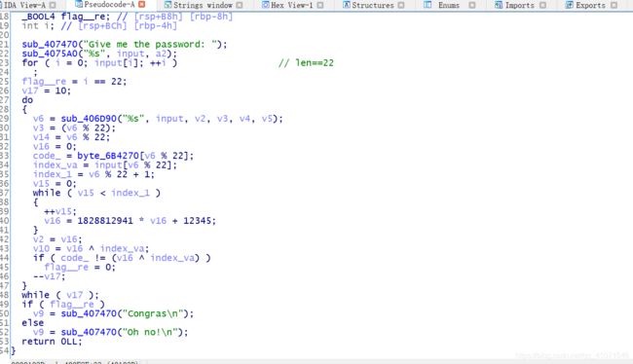Open the Structures tab
The image size is (633, 364).
(373, 5)
